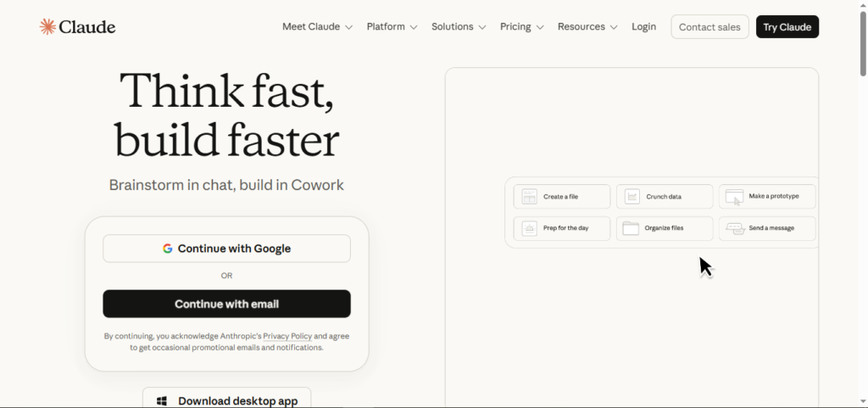Choose Continue with email
868x408 pixels.
226,304
